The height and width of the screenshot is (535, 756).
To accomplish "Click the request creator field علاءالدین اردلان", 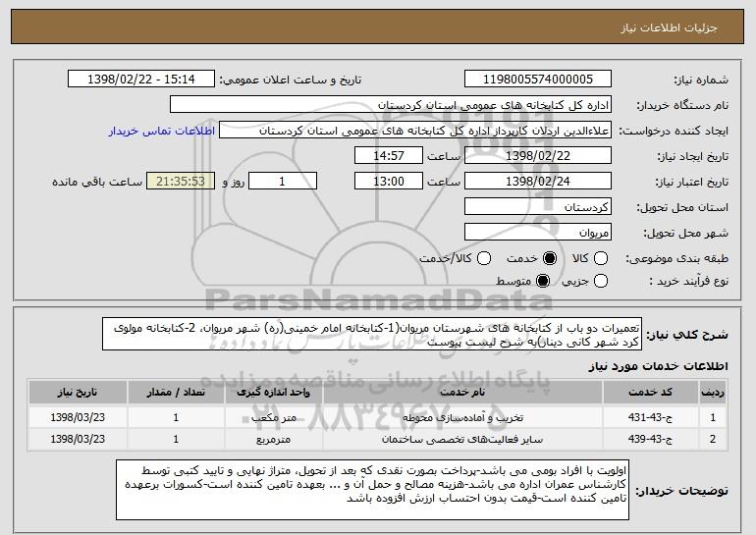I will (x=415, y=131).
